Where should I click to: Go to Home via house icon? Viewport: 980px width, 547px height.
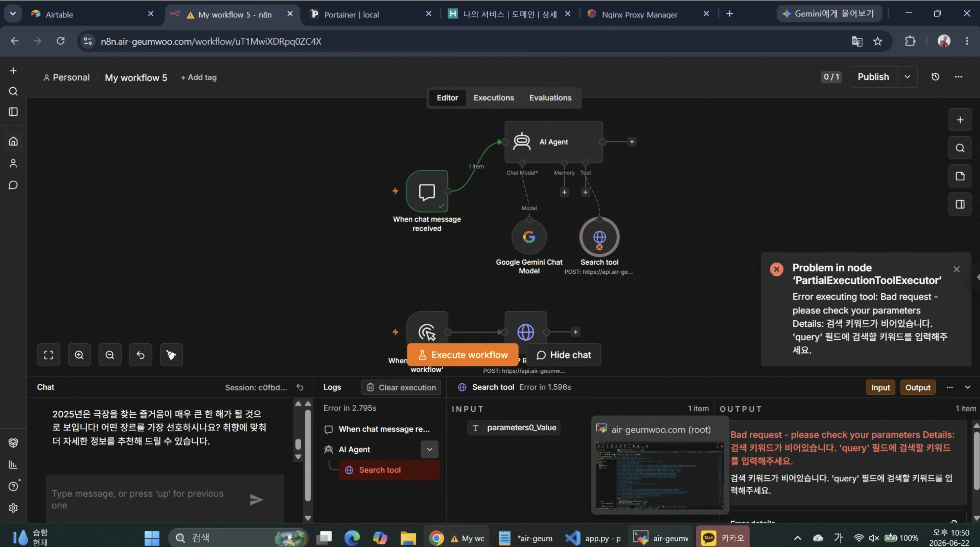pos(13,141)
